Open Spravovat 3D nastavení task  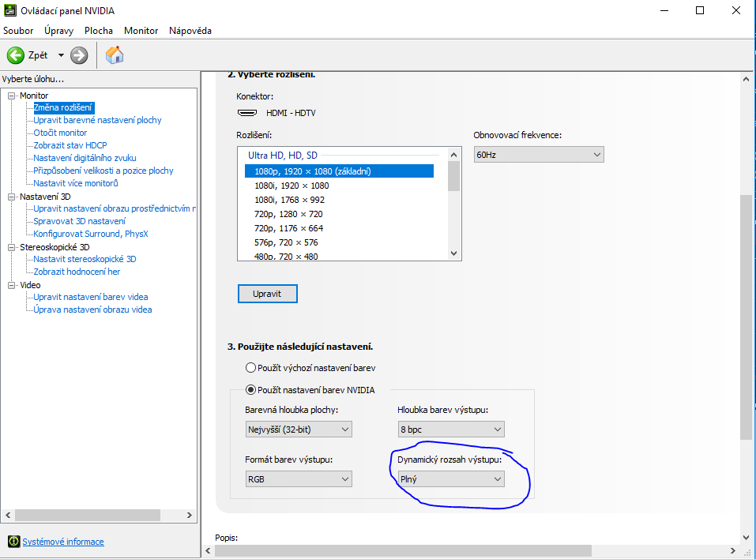[80, 221]
